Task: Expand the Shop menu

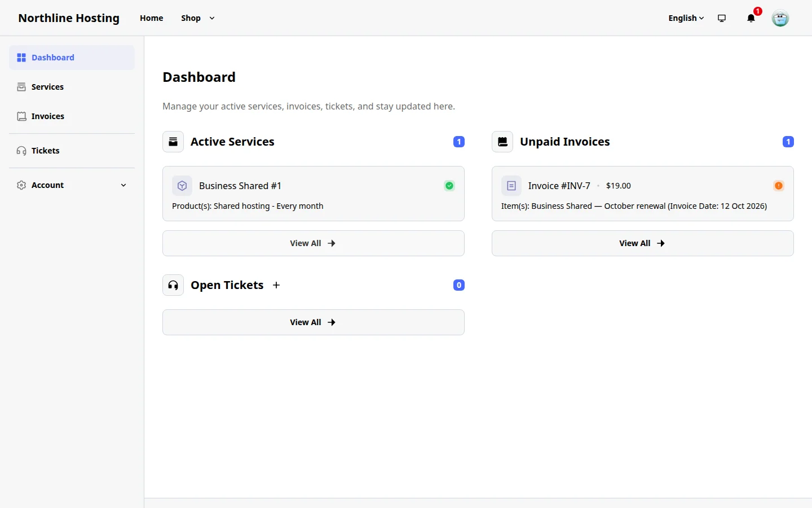Action: tap(198, 18)
